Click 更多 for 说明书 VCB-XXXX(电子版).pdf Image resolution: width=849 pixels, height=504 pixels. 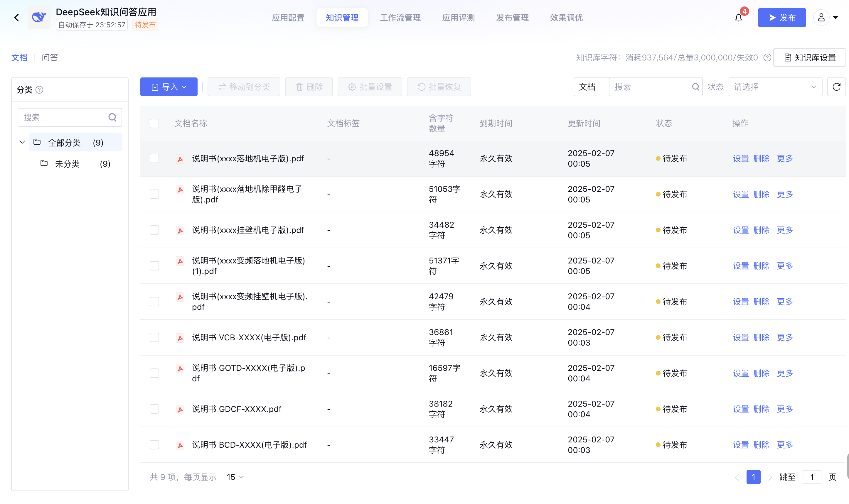pyautogui.click(x=784, y=338)
